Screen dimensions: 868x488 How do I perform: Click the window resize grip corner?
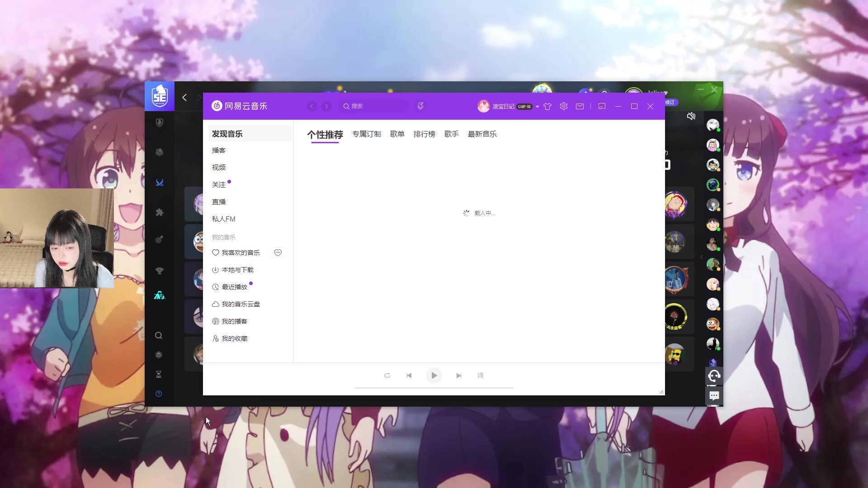coord(661,392)
